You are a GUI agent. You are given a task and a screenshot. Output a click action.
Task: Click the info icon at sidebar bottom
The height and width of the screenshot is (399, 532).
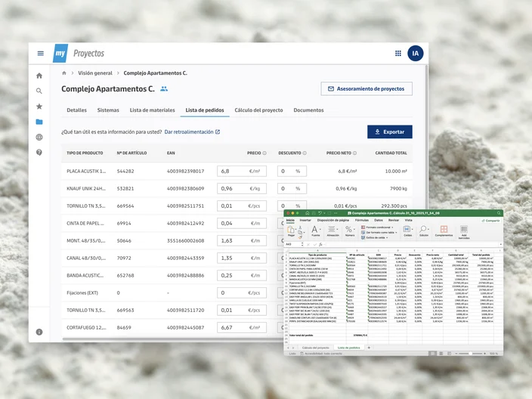39,332
